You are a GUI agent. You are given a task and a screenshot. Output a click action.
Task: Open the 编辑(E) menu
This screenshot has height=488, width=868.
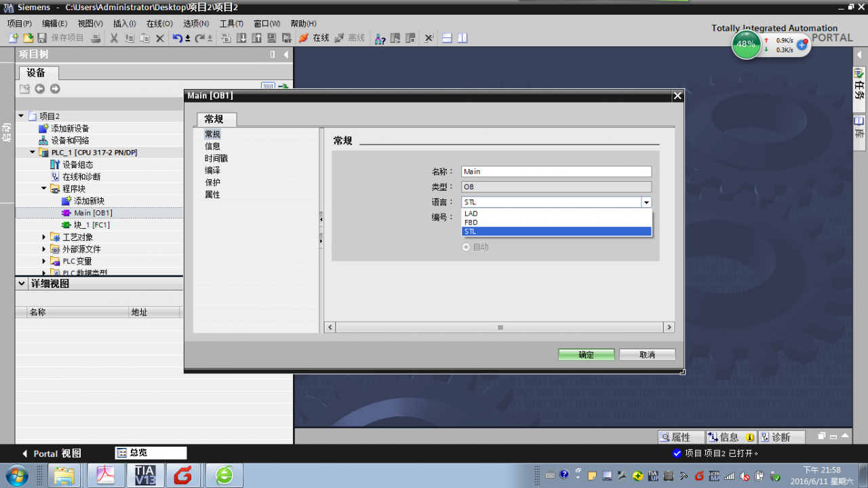click(54, 23)
